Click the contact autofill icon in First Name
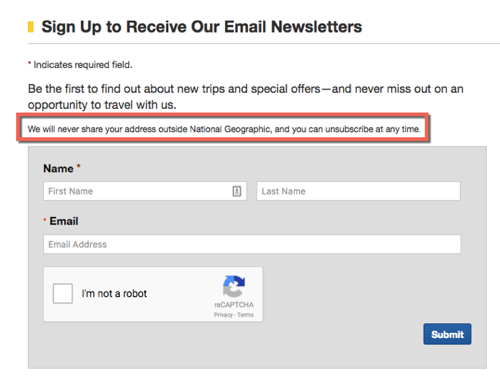The width and height of the screenshot is (500, 379). coord(237,191)
